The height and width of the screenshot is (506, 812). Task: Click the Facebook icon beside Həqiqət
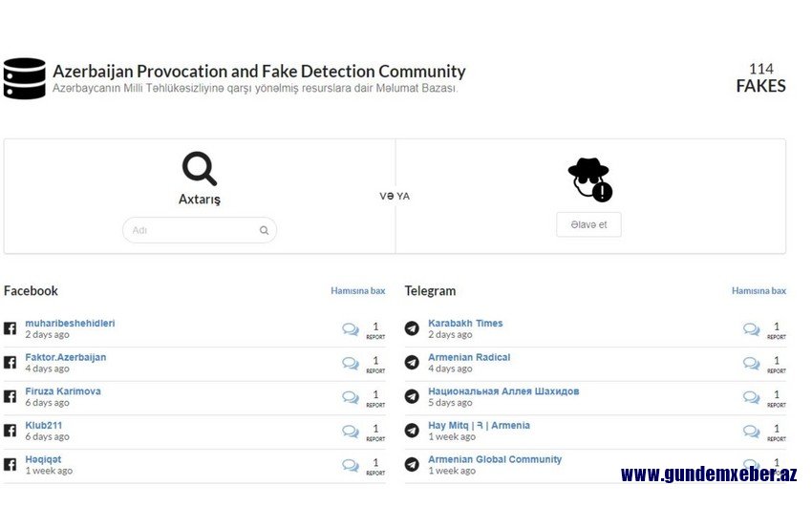[x=10, y=465]
